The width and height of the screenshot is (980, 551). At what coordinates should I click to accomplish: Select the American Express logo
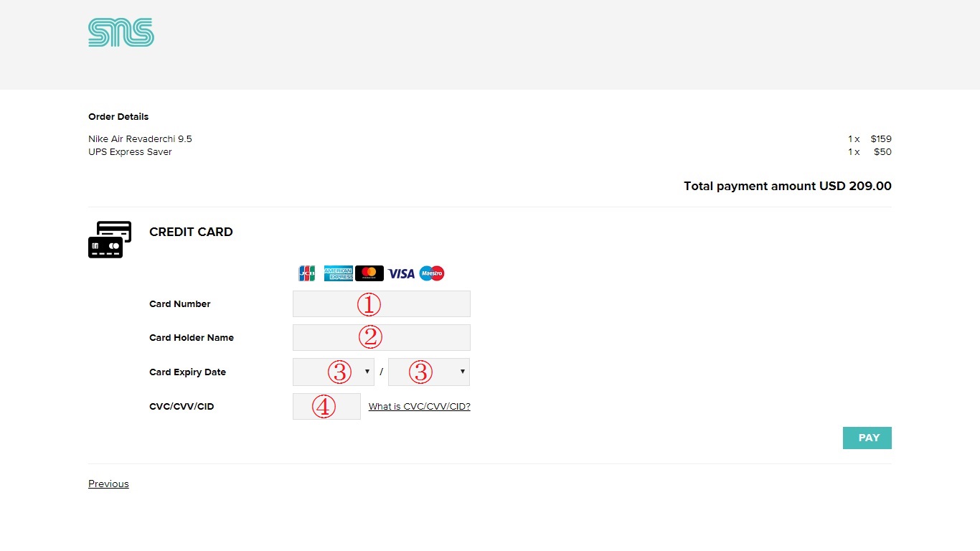click(x=338, y=273)
